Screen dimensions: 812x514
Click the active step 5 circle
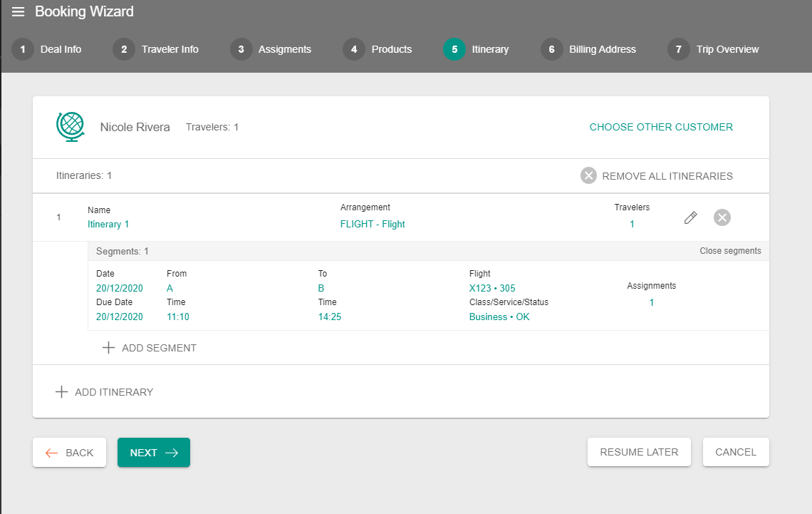click(454, 49)
